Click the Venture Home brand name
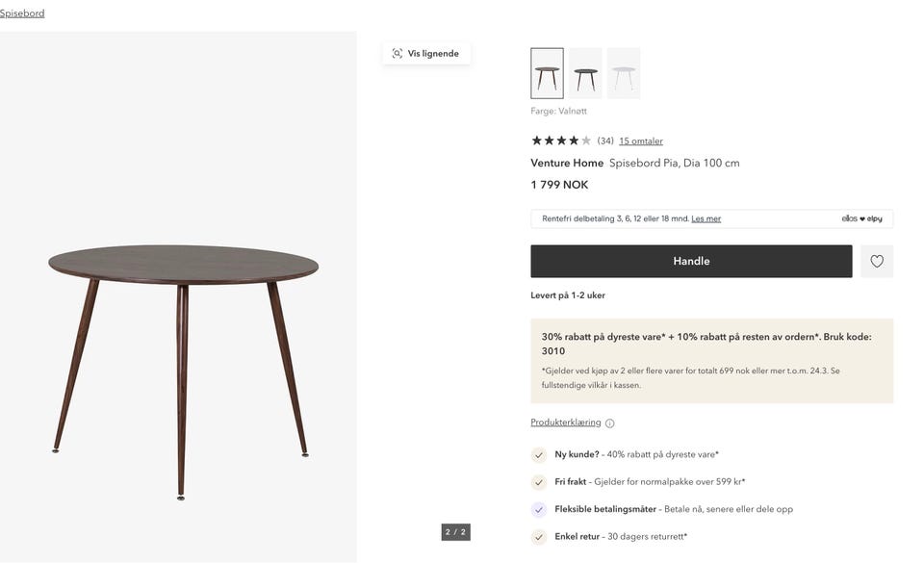Screen dimensions: 924x563 (567, 164)
